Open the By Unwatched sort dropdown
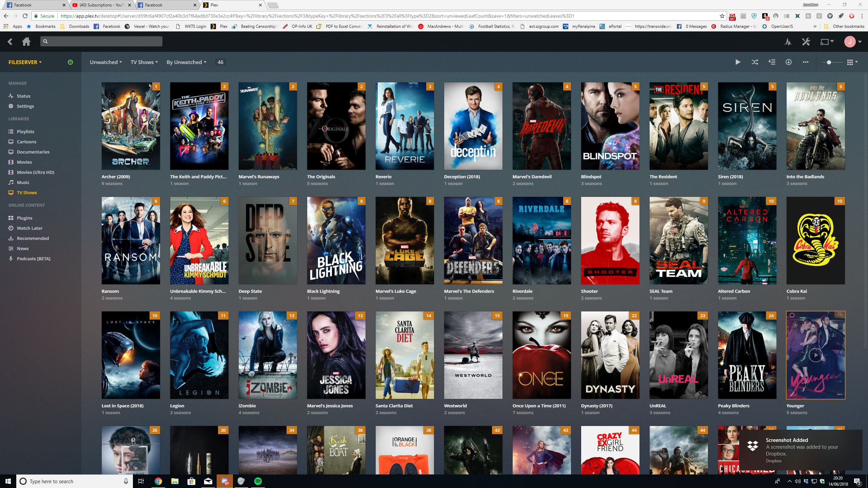868x488 pixels. (186, 62)
